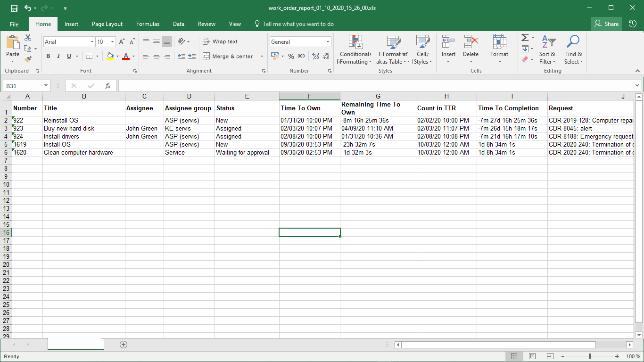Click the Share button
The image size is (644, 362).
click(606, 24)
